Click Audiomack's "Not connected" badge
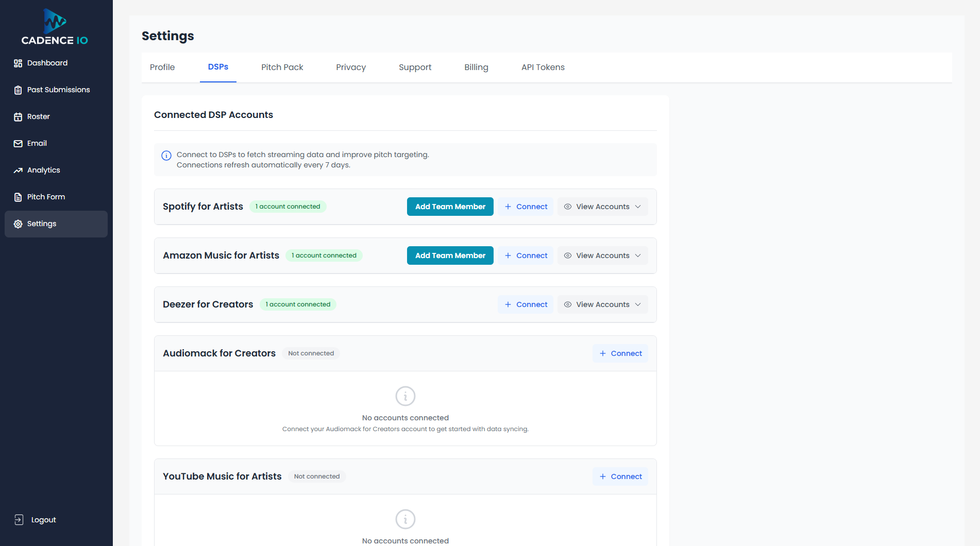This screenshot has width=980, height=546. [x=311, y=353]
